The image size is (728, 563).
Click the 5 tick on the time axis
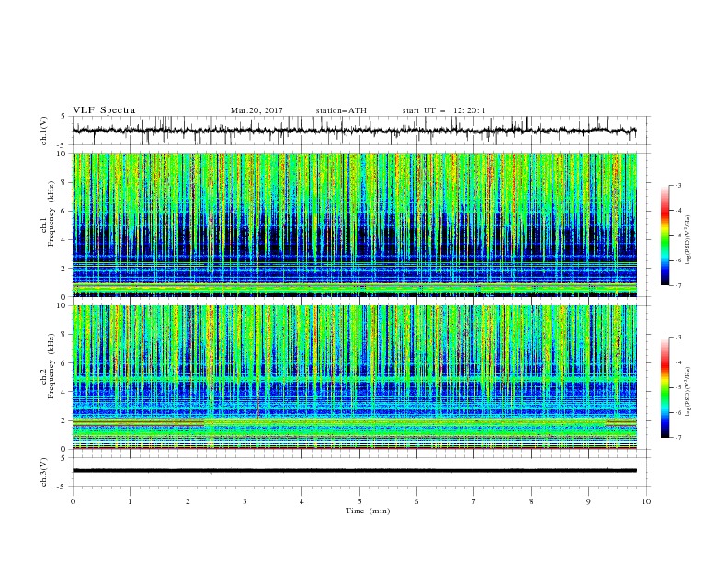click(x=359, y=501)
